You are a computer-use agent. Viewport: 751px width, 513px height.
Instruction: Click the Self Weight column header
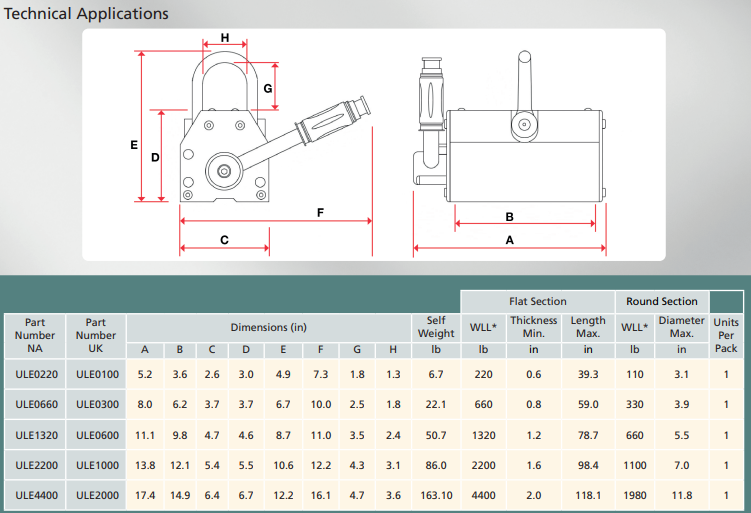[435, 327]
